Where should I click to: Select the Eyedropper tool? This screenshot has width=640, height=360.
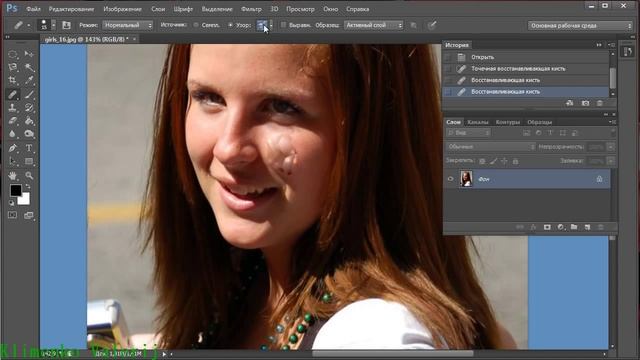click(29, 80)
